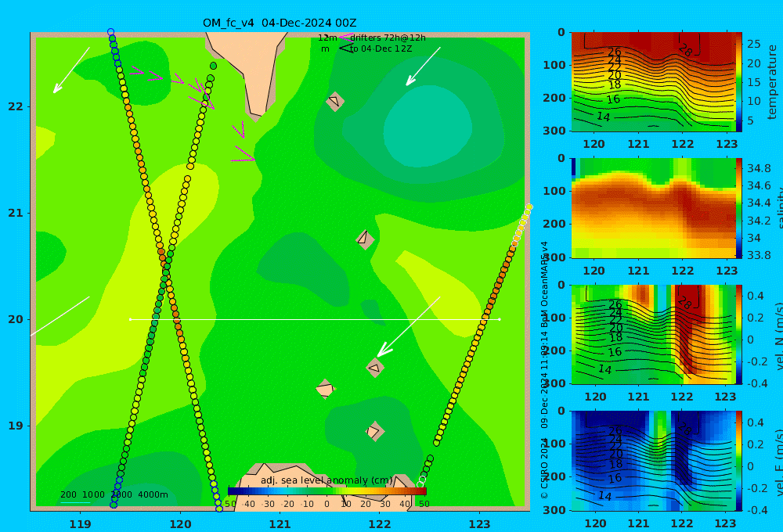Click latitude tick label 20 on the map
The height and width of the screenshot is (532, 783).
click(16, 319)
